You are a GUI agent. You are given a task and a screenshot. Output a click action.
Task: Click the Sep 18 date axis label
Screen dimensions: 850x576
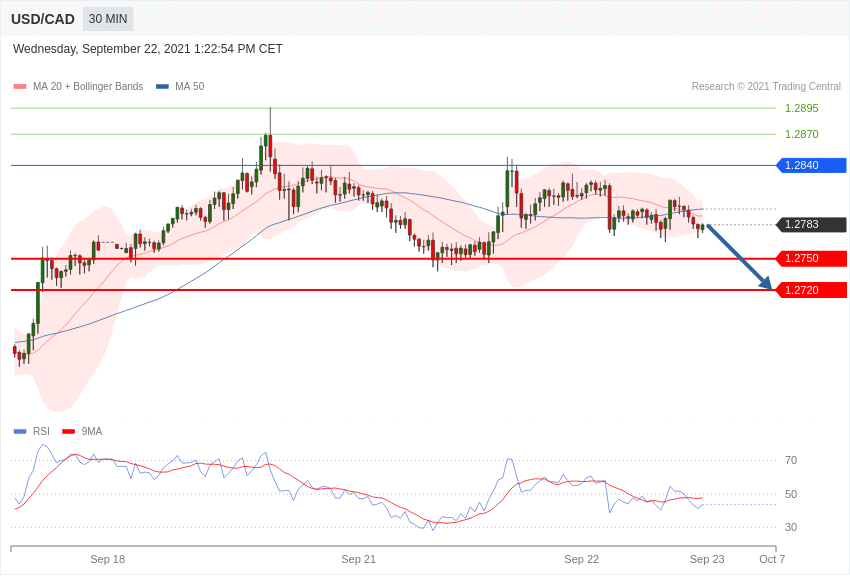107,559
